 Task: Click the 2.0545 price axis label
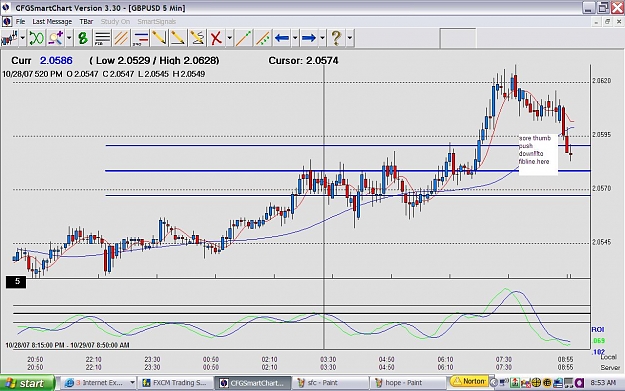pyautogui.click(x=601, y=242)
